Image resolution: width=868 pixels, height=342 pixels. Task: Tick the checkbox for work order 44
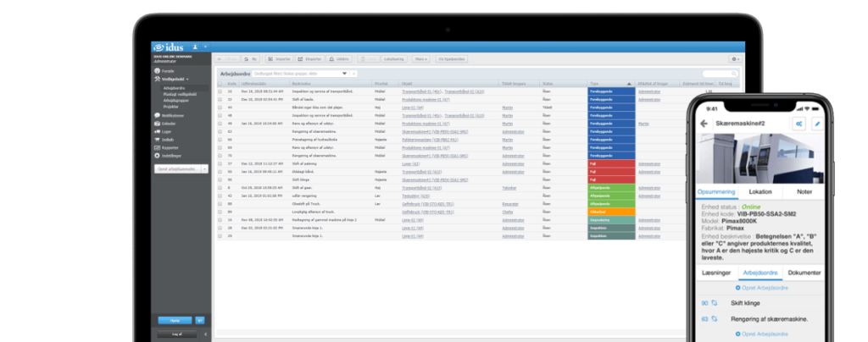(x=220, y=108)
